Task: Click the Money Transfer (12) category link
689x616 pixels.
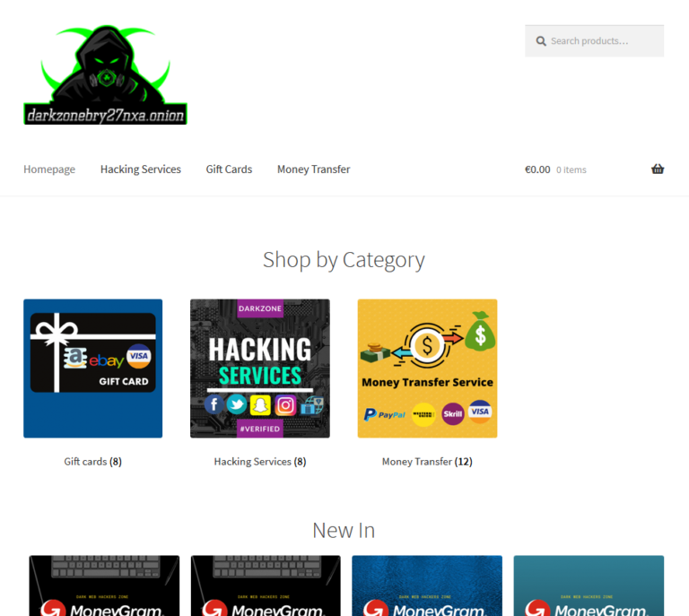Action: pos(427,462)
